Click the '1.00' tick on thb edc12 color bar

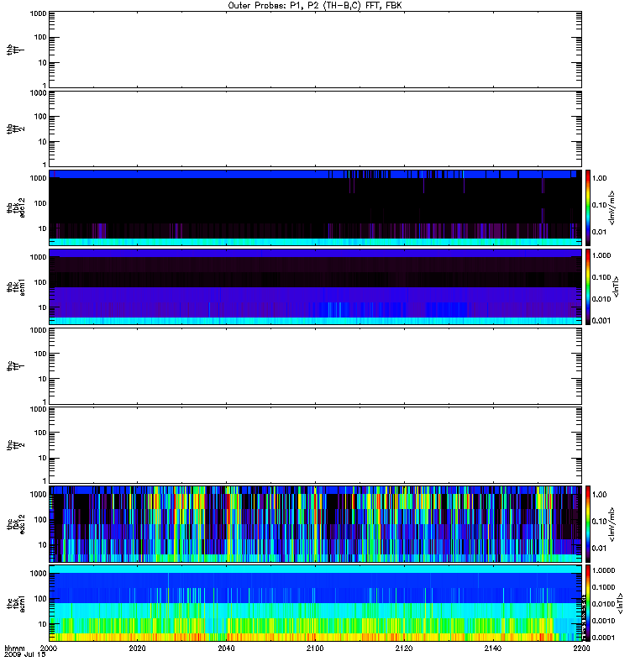[599, 178]
